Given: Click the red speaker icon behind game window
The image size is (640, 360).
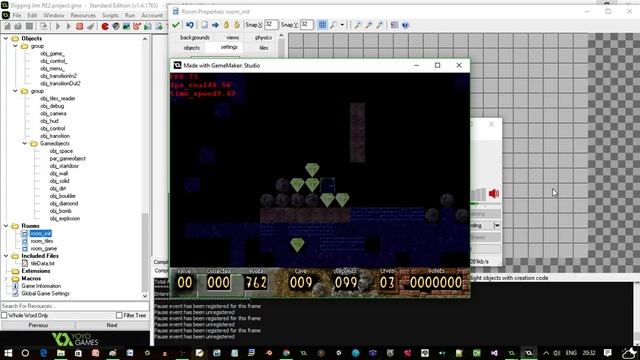Looking at the screenshot, I should (493, 193).
